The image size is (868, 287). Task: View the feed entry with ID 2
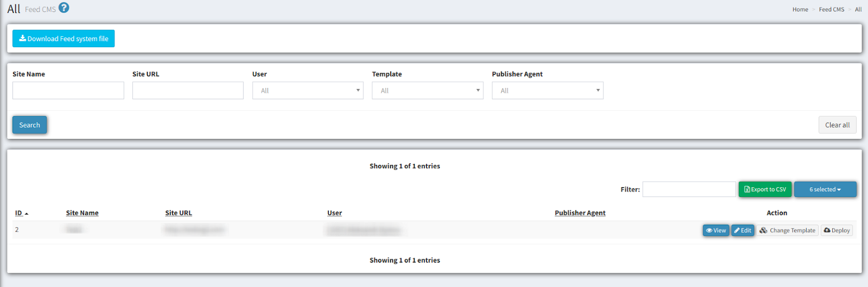tap(716, 231)
